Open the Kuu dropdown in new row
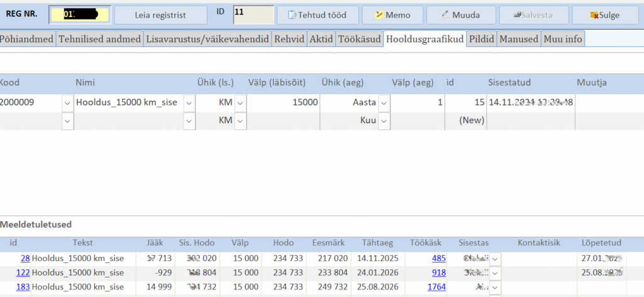 pyautogui.click(x=384, y=120)
